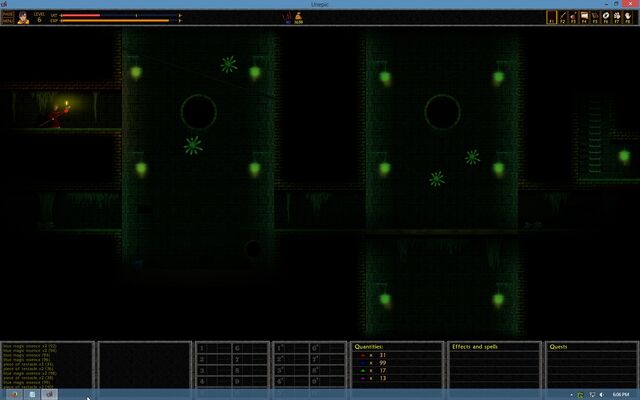Click the arrow at right end of experience bar

[180, 20]
